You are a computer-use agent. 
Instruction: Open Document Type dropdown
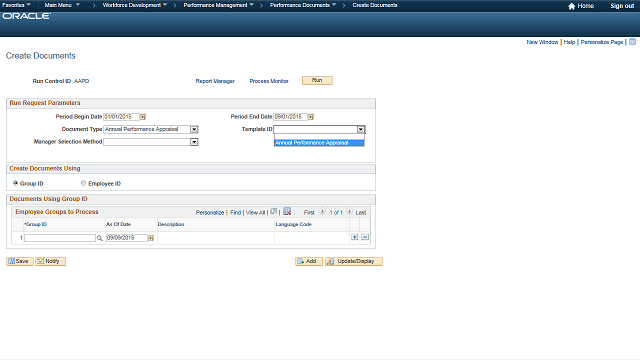pos(194,129)
